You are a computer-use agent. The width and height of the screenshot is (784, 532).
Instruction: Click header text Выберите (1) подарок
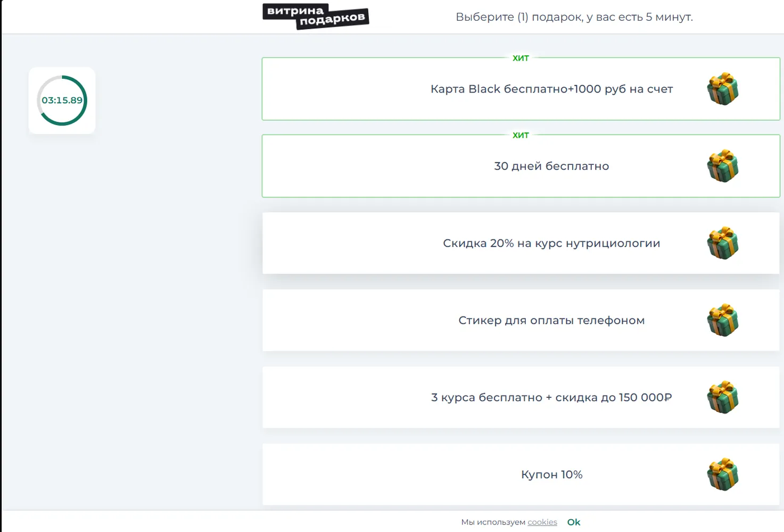[x=574, y=17]
